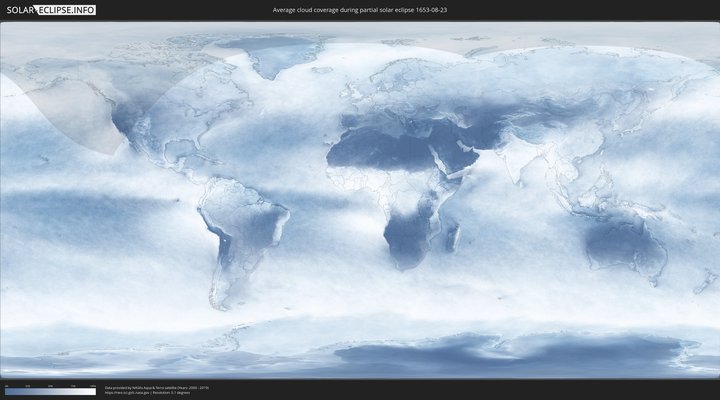Image resolution: width=720 pixels, height=400 pixels.
Task: Click the SOLAR ECLIPSE.INFO logo
Action: point(52,10)
